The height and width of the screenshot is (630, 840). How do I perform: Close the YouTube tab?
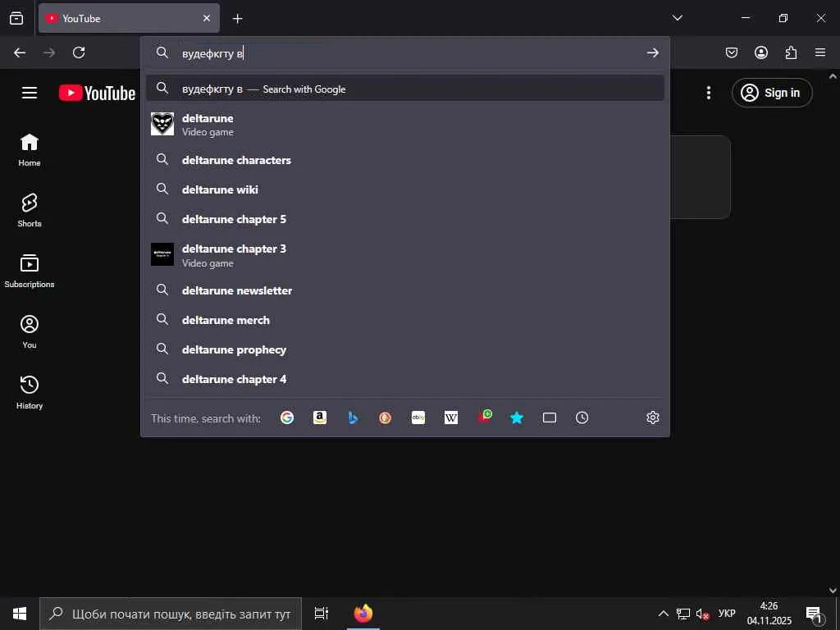pos(207,18)
